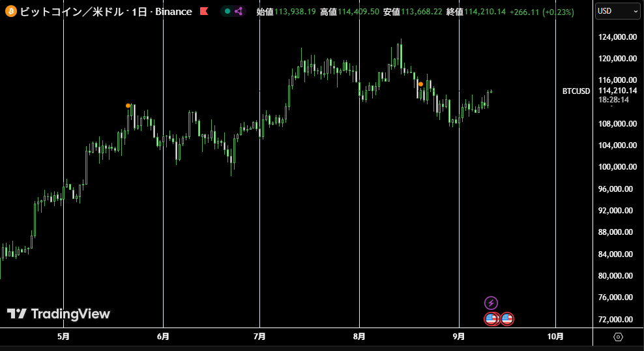Click the 9月 label on time axis
644x351 pixels.
pos(459,337)
